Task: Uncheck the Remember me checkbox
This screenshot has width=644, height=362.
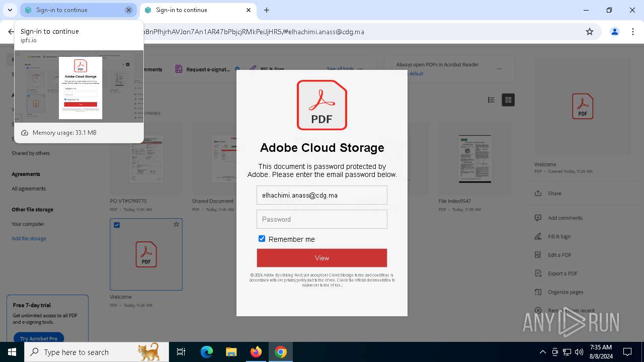Action: pos(262,239)
